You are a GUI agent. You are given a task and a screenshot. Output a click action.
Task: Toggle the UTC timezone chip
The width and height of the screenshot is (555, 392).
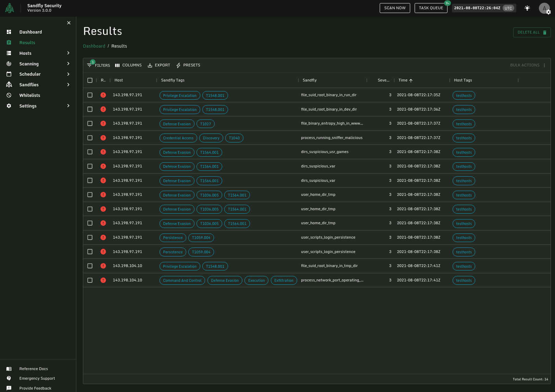pyautogui.click(x=508, y=8)
